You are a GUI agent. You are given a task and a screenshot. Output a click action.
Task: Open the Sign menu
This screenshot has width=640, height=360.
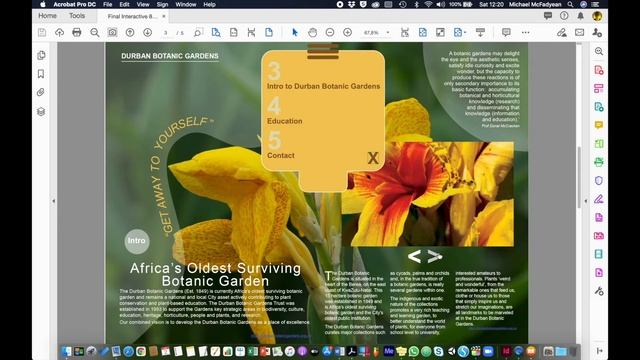coord(162,4)
